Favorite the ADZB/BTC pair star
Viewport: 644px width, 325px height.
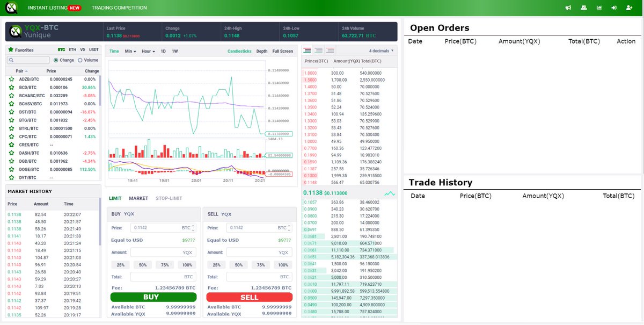click(11, 79)
